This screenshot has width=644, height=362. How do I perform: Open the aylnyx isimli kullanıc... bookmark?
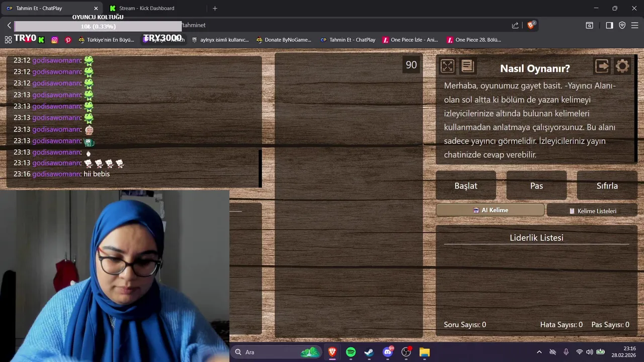point(220,40)
